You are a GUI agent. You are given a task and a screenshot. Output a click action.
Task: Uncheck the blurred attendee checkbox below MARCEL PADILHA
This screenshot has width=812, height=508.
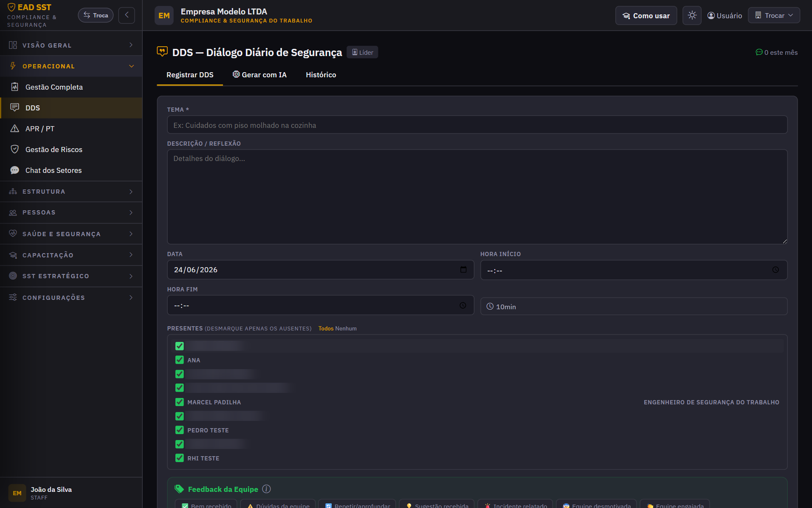pyautogui.click(x=180, y=416)
